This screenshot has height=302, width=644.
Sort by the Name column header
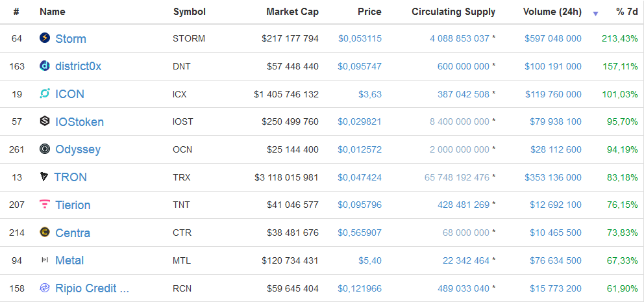(52, 12)
